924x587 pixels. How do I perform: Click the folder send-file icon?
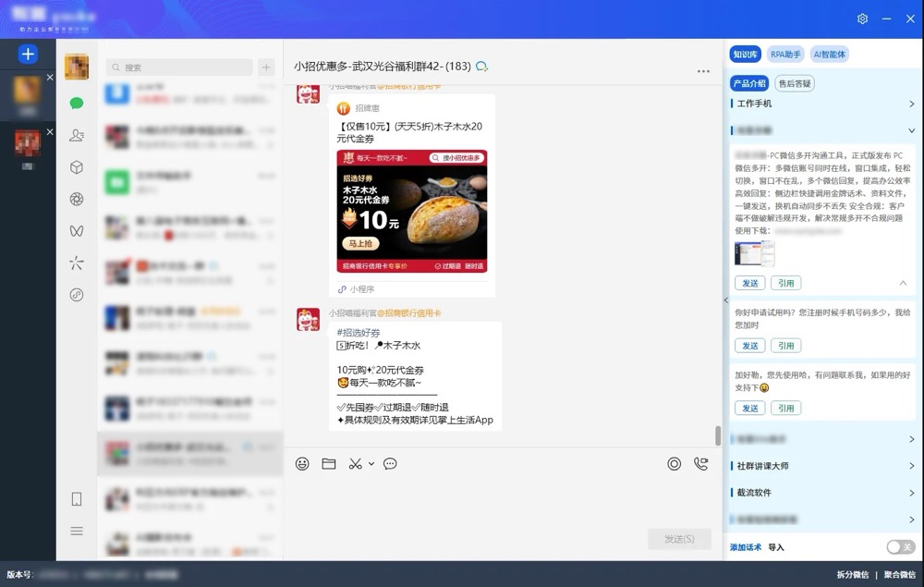coord(329,464)
